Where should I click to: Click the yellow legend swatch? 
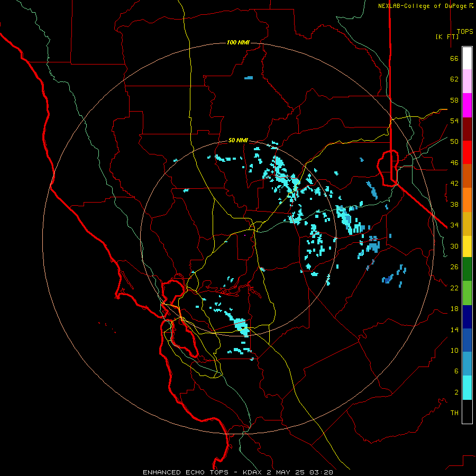click(467, 246)
